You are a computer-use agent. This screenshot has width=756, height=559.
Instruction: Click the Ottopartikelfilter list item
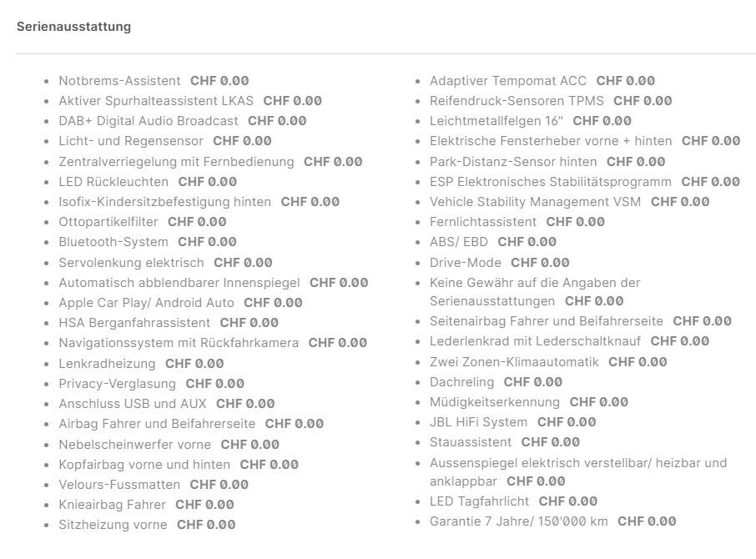108,222
